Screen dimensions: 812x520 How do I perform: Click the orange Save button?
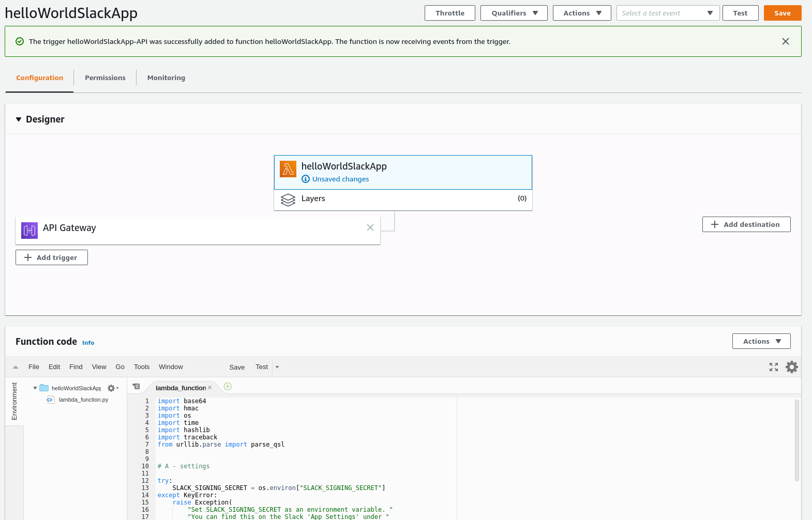point(783,13)
